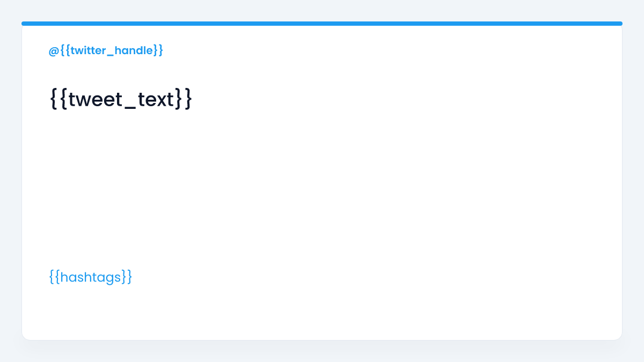Click the blank space below {{hashtags}} in the card
Screen dimensions: 644x362
tap(322, 314)
